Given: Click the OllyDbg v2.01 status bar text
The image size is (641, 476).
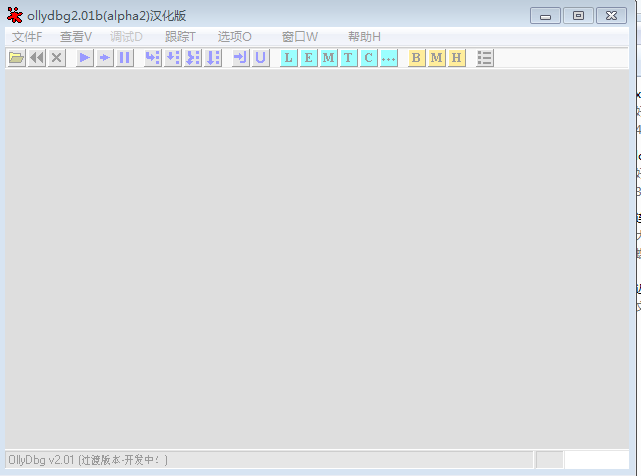Looking at the screenshot, I should [88, 460].
